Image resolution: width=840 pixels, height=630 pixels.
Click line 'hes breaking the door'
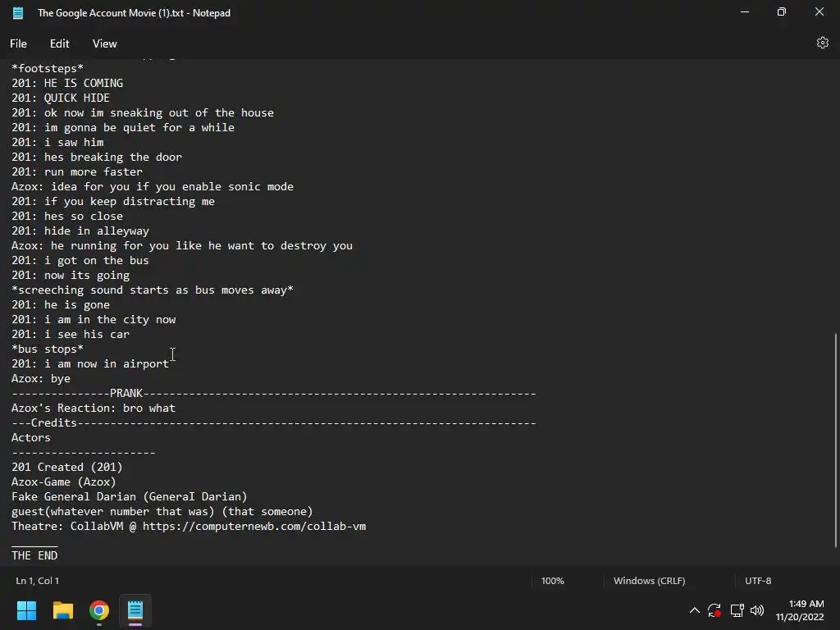113,157
